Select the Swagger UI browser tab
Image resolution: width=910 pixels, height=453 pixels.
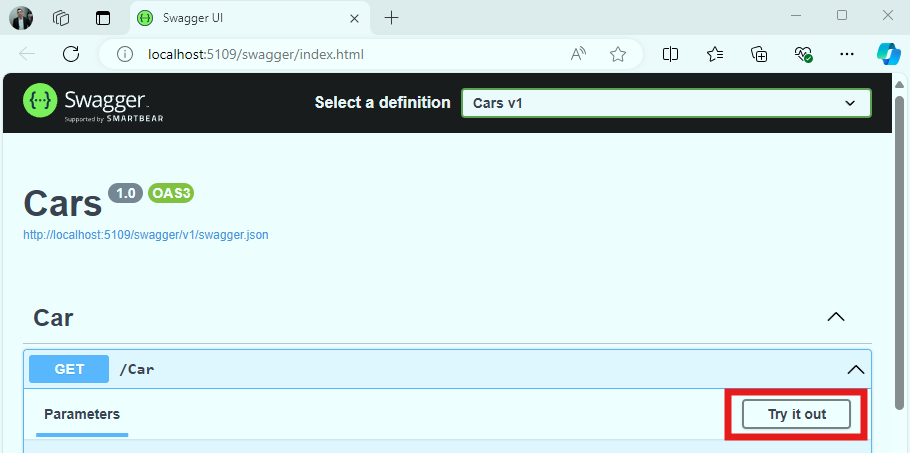pos(250,18)
